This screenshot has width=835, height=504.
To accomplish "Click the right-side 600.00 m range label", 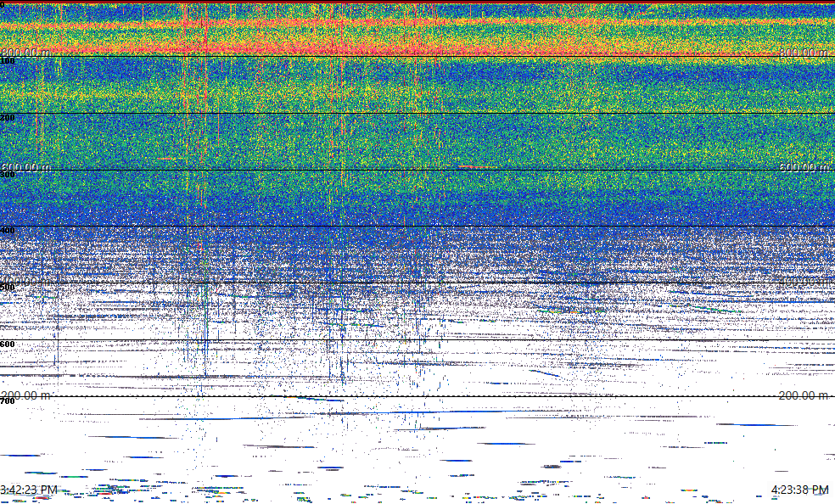I will 804,167.
